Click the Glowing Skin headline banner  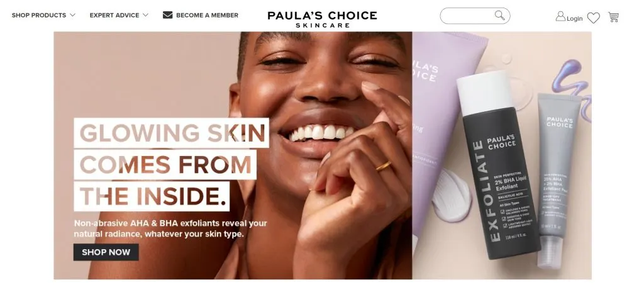pyautogui.click(x=171, y=165)
